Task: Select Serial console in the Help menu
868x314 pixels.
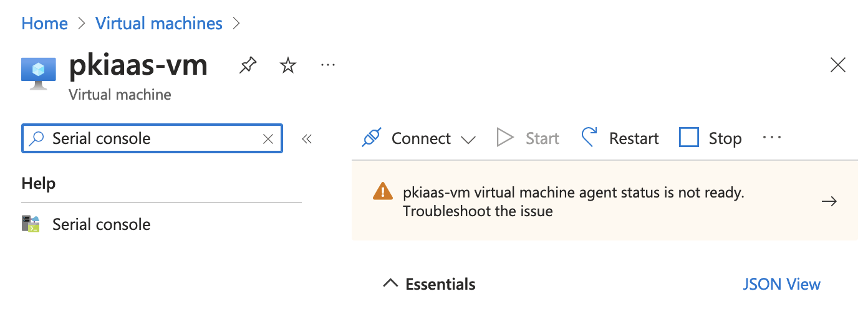Action: (101, 224)
